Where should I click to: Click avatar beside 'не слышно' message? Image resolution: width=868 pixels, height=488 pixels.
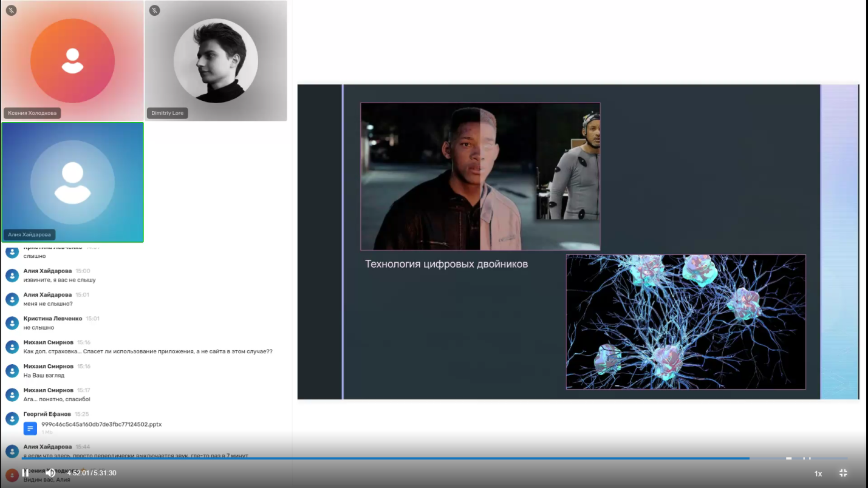click(12, 323)
